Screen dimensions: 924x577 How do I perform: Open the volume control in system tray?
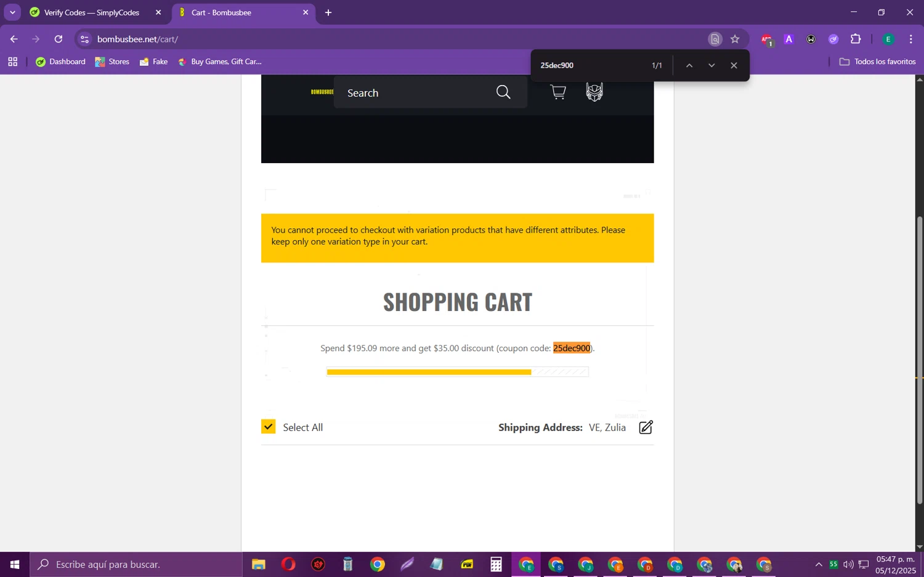(848, 564)
